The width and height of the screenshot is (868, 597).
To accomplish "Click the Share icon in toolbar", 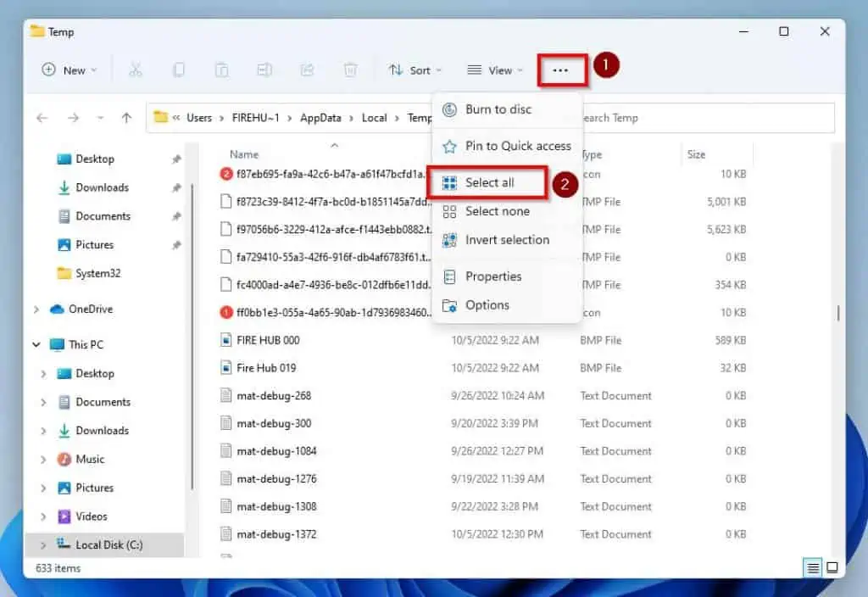I will tap(307, 70).
